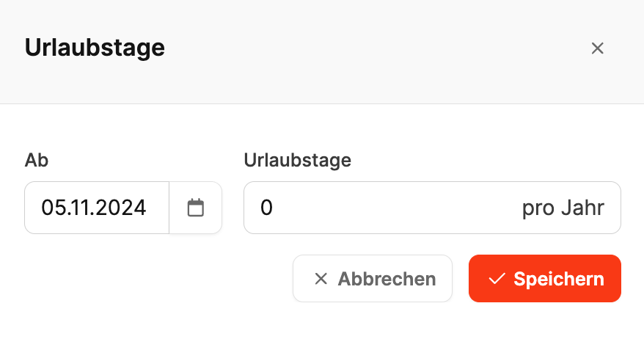Save changes with the Speichern button

(x=545, y=279)
